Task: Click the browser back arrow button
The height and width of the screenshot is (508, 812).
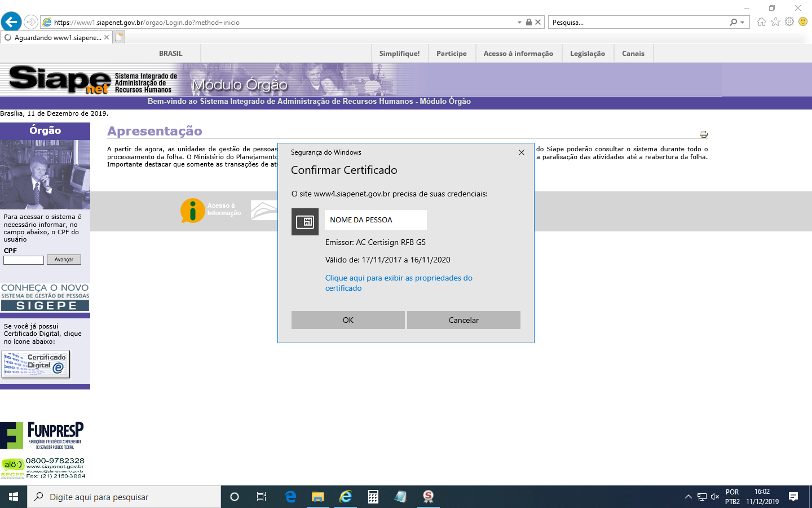Action: [x=11, y=22]
